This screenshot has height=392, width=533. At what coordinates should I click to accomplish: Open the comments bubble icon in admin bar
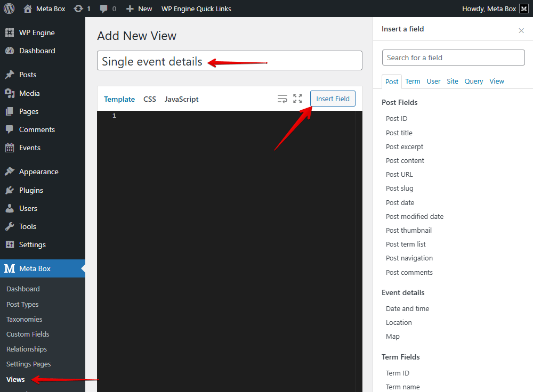click(104, 9)
